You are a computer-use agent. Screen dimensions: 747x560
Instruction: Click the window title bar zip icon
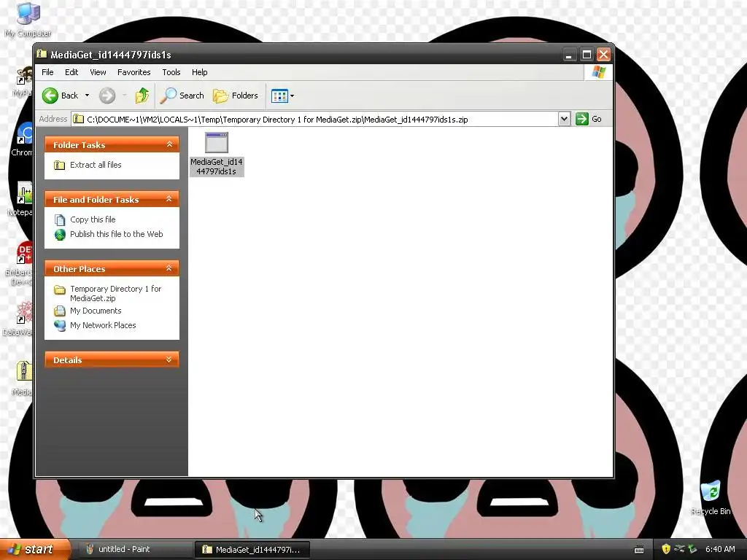(42, 54)
